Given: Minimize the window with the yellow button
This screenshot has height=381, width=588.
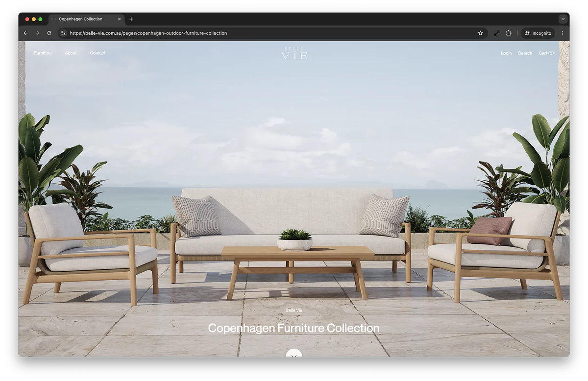Looking at the screenshot, I should (34, 19).
